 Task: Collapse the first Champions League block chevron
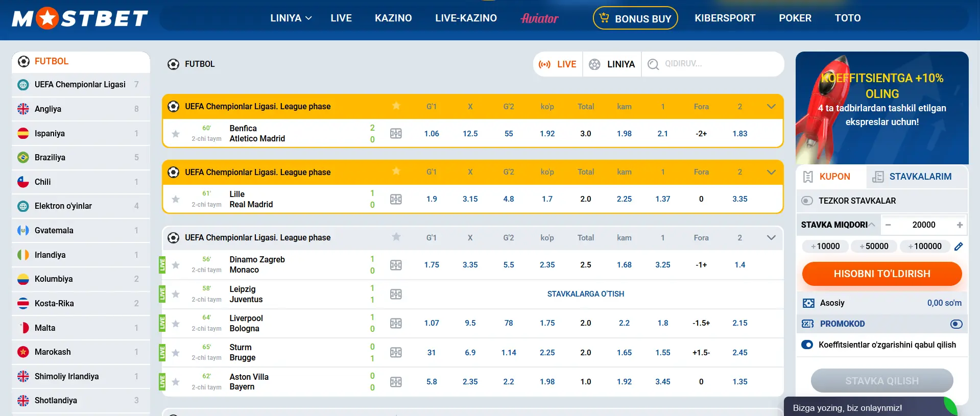(x=771, y=106)
